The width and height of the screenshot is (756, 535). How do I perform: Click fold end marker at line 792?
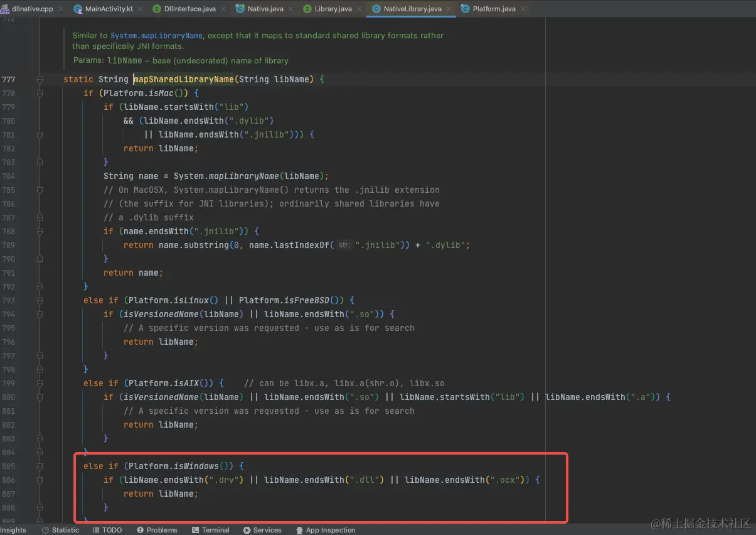pyautogui.click(x=40, y=287)
